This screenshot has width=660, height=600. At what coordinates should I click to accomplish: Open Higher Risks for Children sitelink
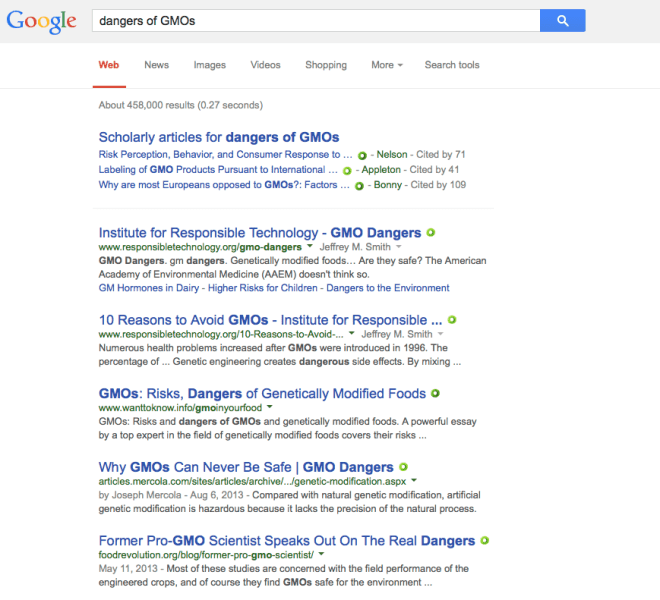click(263, 288)
